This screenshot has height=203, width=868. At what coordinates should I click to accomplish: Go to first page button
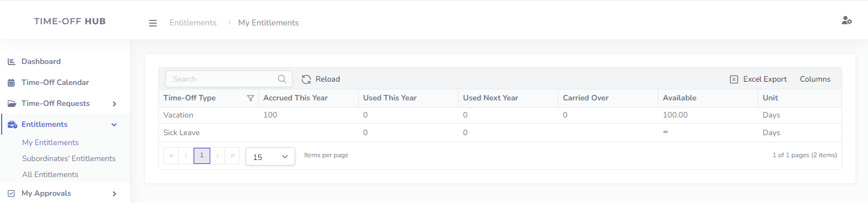[171, 156]
